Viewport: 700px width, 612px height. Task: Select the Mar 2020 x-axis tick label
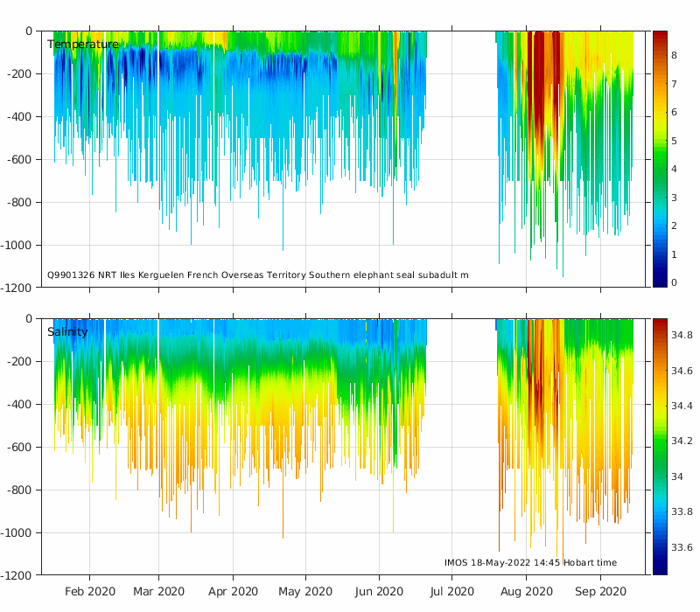tap(158, 591)
